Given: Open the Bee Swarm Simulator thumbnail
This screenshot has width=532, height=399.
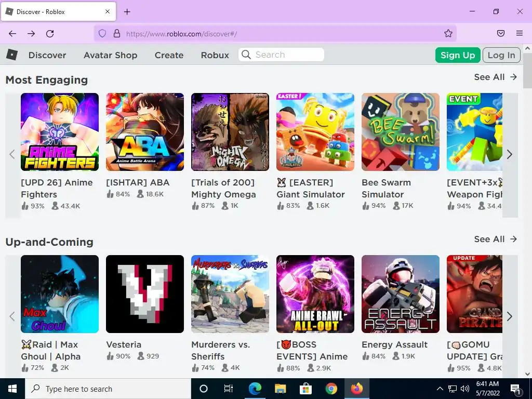Looking at the screenshot, I should (401, 132).
